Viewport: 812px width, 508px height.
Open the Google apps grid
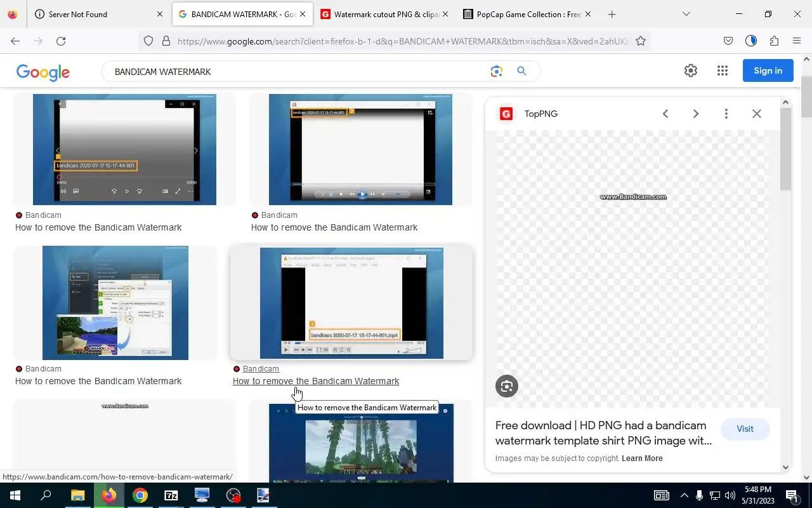[723, 70]
